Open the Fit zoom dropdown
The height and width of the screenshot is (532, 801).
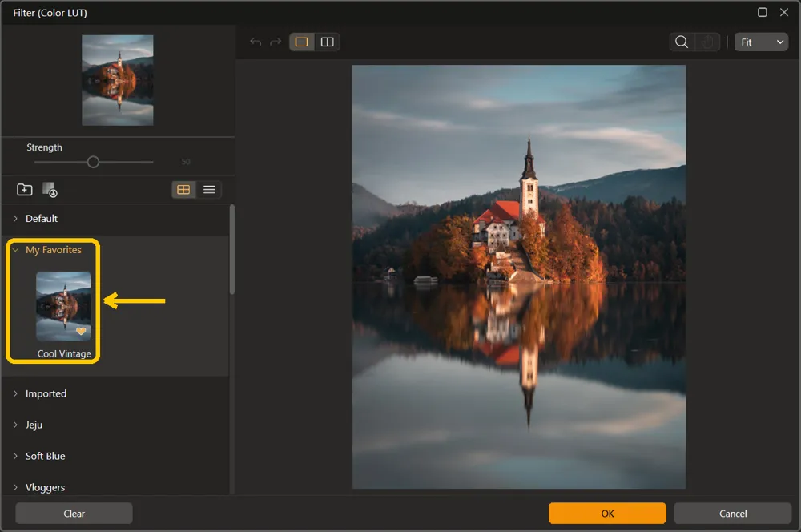tap(761, 42)
